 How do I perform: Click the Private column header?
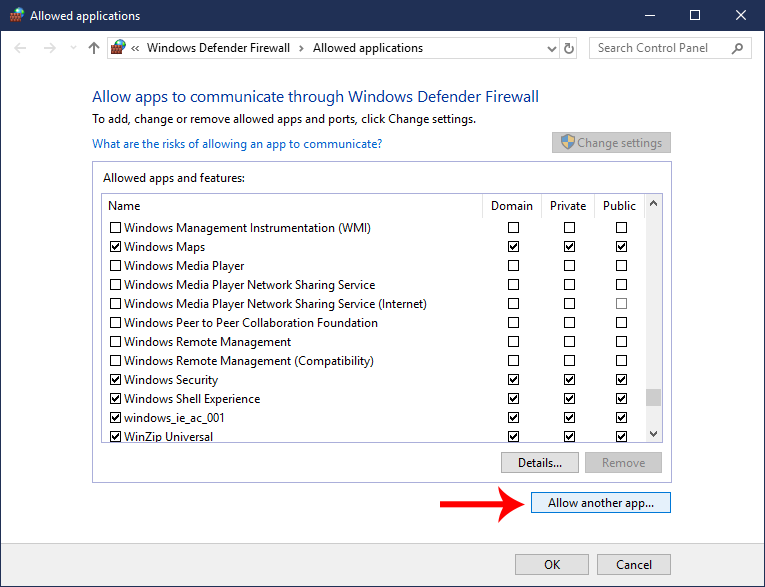[568, 206]
